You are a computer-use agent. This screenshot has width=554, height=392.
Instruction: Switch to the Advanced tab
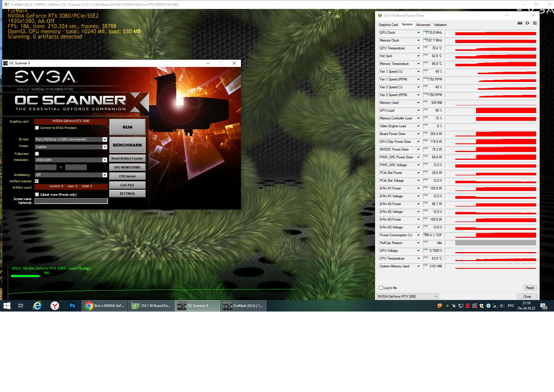423,25
